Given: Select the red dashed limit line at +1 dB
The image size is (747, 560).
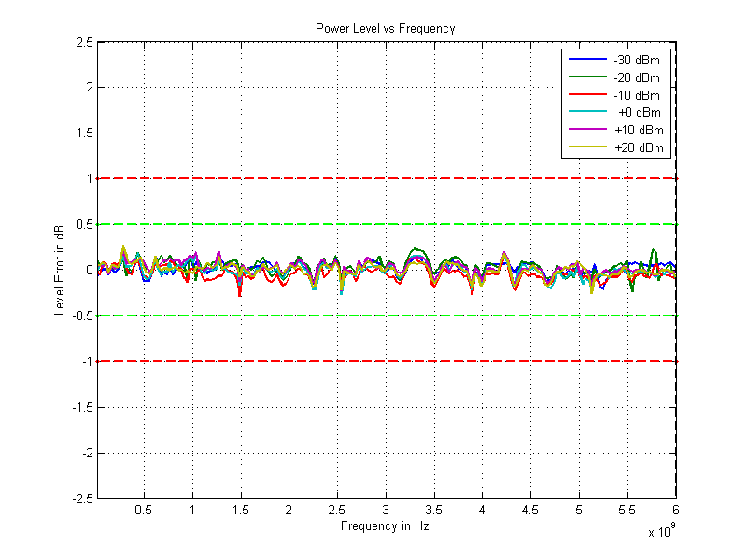Looking at the screenshot, I should (373, 178).
